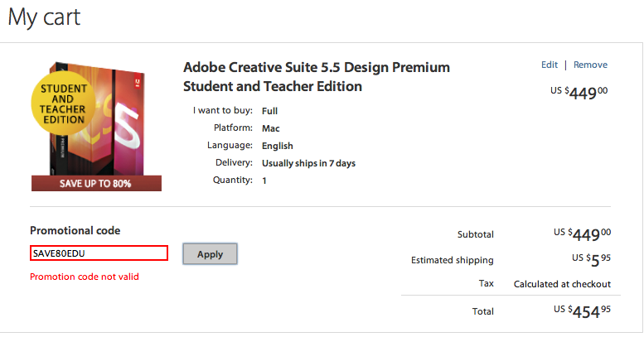Remove the item from the cart
644x337 pixels.
coord(590,65)
